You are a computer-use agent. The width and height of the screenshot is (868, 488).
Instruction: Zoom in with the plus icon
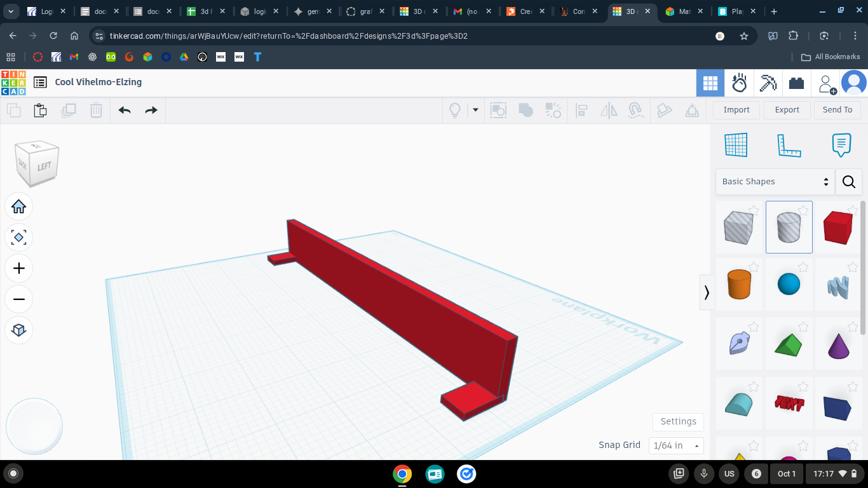coord(19,268)
